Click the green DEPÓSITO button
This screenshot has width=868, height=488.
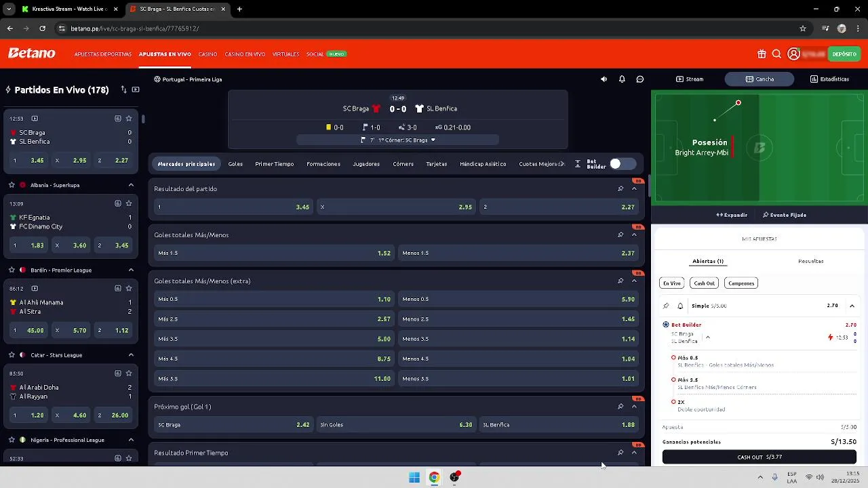(x=844, y=54)
